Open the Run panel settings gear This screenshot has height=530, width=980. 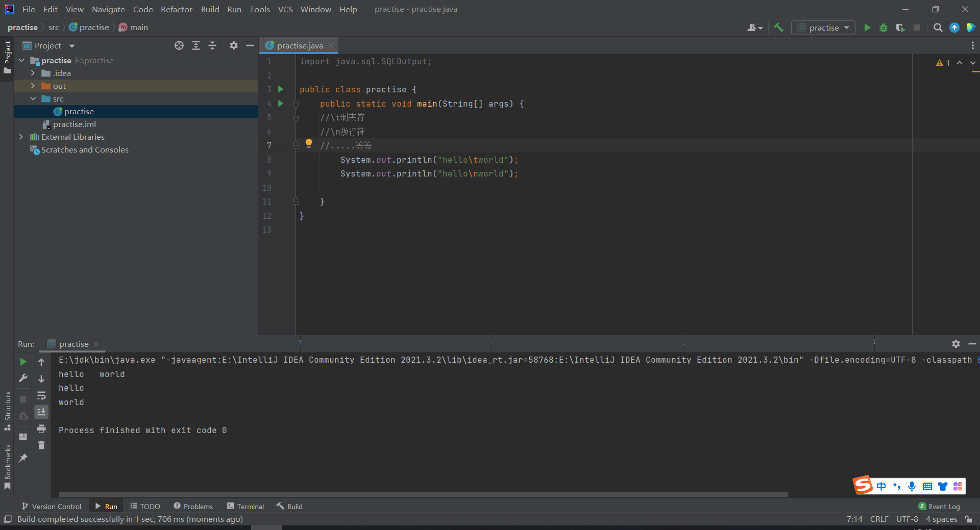tap(956, 344)
